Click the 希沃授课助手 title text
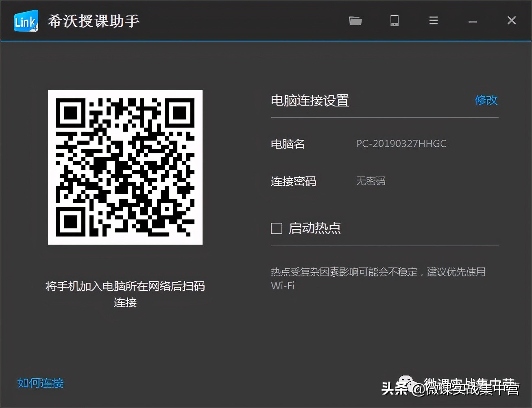This screenshot has height=408, width=532. (x=94, y=21)
